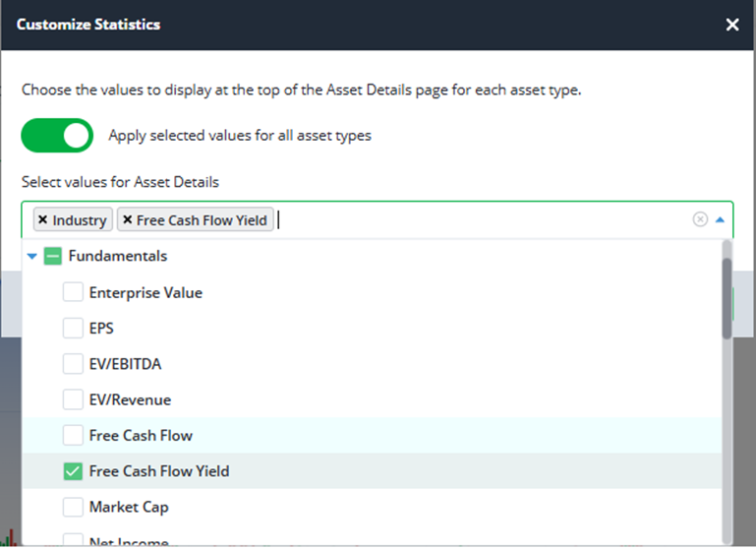Select the Free Cash Flow checkbox
The image size is (756, 549).
(x=73, y=435)
